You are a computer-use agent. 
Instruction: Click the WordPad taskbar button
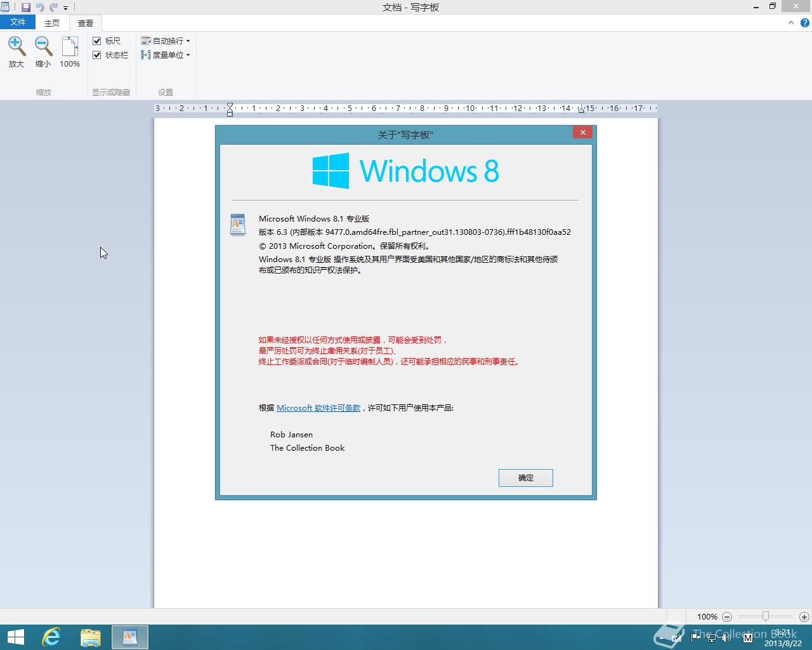130,637
